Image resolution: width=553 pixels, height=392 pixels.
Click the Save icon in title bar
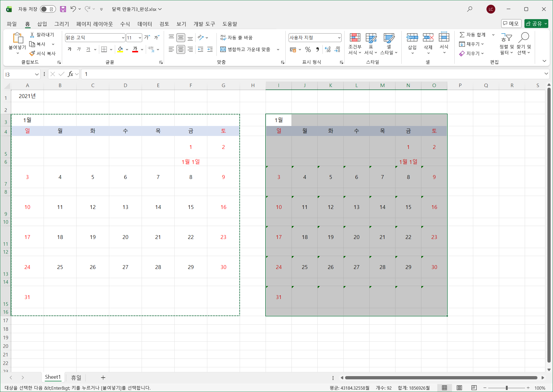click(63, 9)
